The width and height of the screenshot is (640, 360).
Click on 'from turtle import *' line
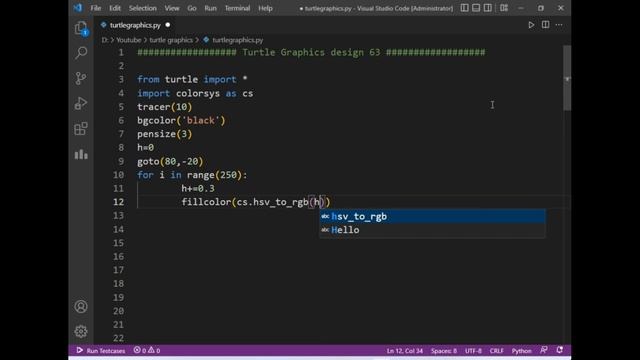pos(192,80)
